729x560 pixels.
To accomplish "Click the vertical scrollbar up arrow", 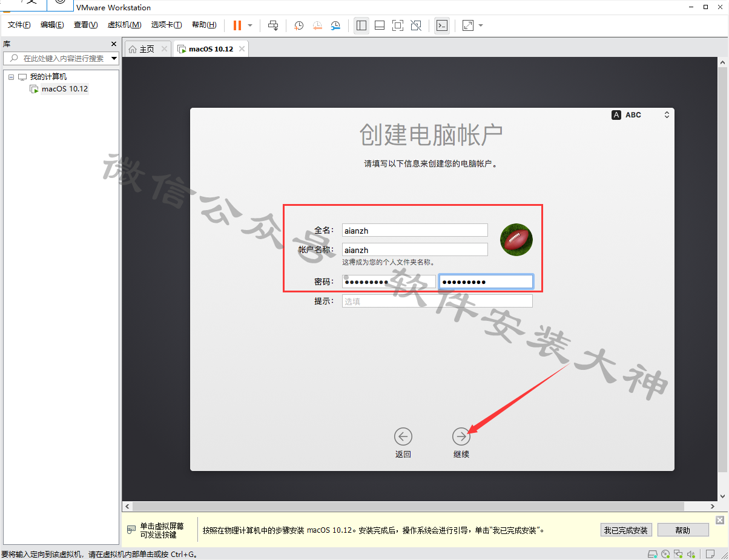I will click(722, 62).
